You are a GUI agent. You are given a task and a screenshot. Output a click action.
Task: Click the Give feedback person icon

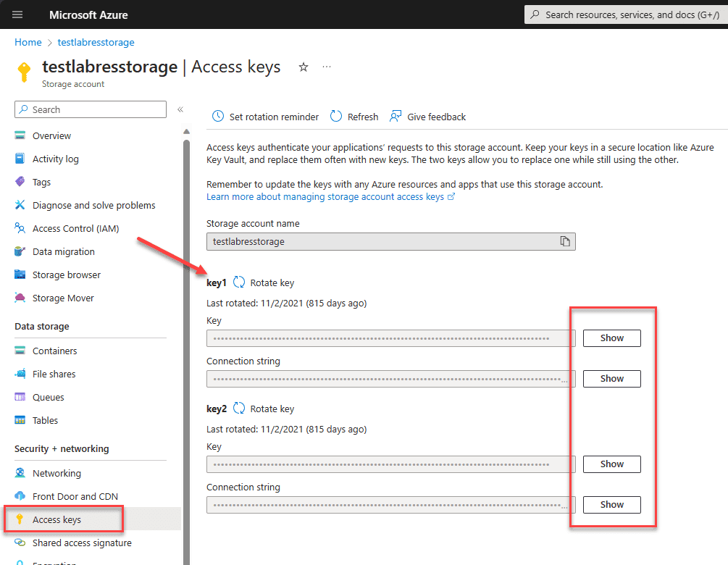pos(395,116)
